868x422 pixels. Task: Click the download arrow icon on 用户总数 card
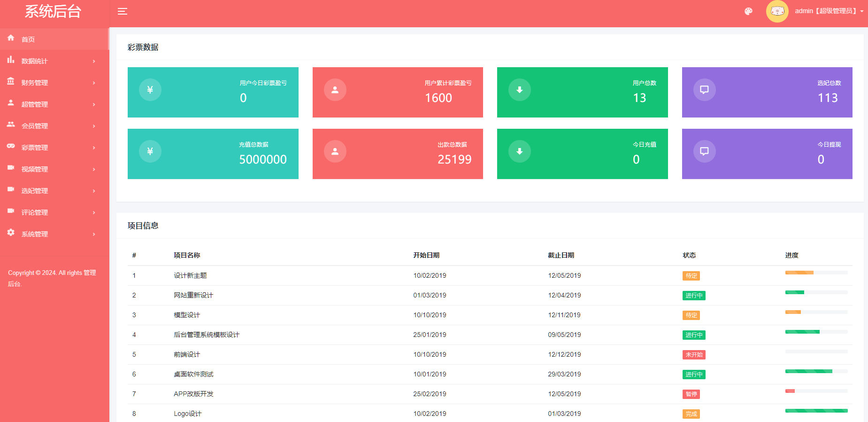[x=520, y=90]
